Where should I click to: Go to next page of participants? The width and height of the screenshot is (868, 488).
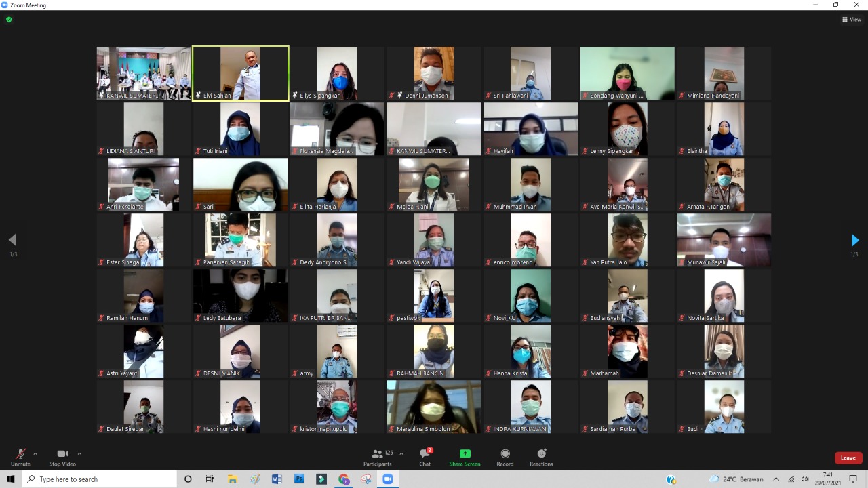point(854,240)
